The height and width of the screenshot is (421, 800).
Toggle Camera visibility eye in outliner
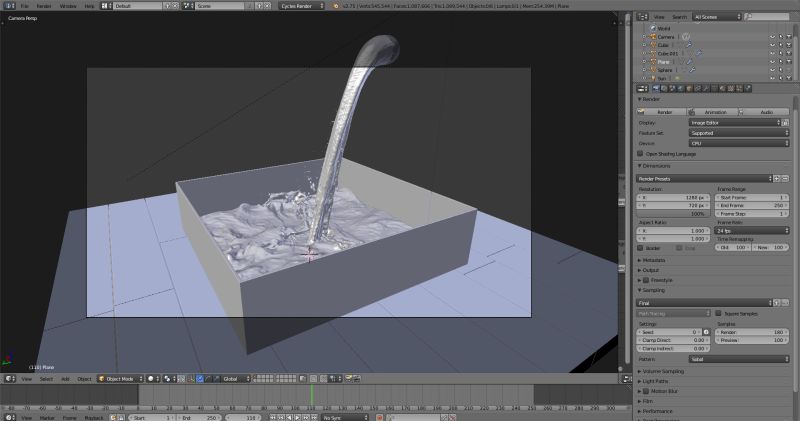[x=772, y=37]
